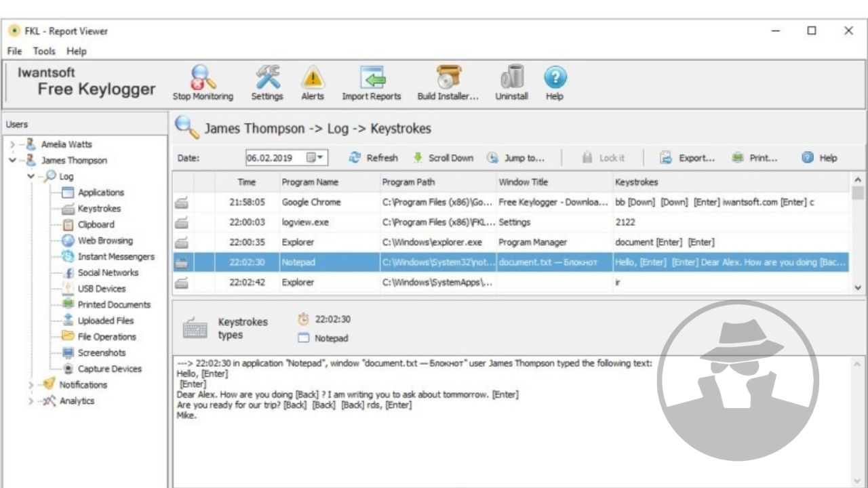Open the date picker dropdown
This screenshot has width=868, height=488.
pos(316,158)
